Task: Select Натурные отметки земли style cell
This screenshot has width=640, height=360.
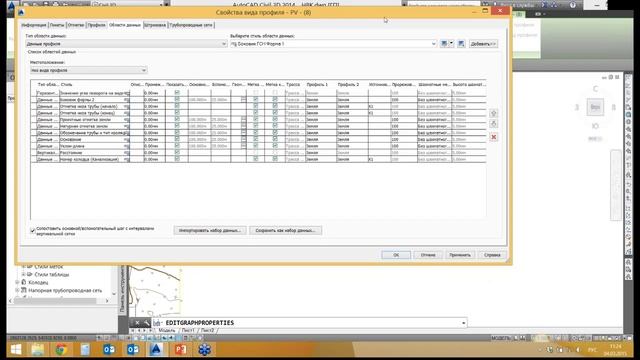Action: coord(94,126)
